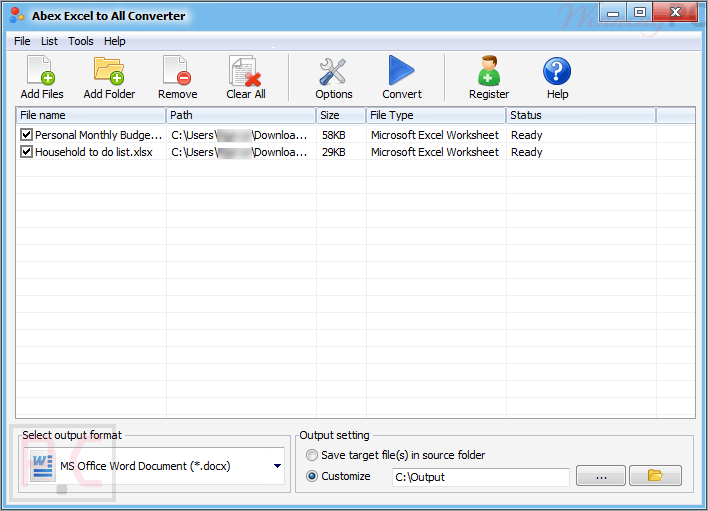
Task: Uncheck Household to do list.xlsx checkbox
Action: point(26,152)
